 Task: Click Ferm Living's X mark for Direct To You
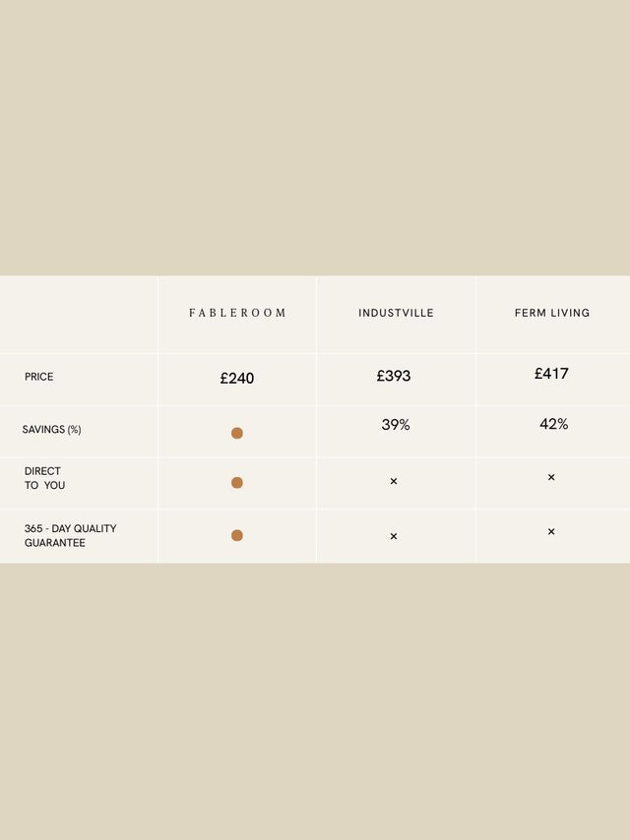[x=551, y=478]
